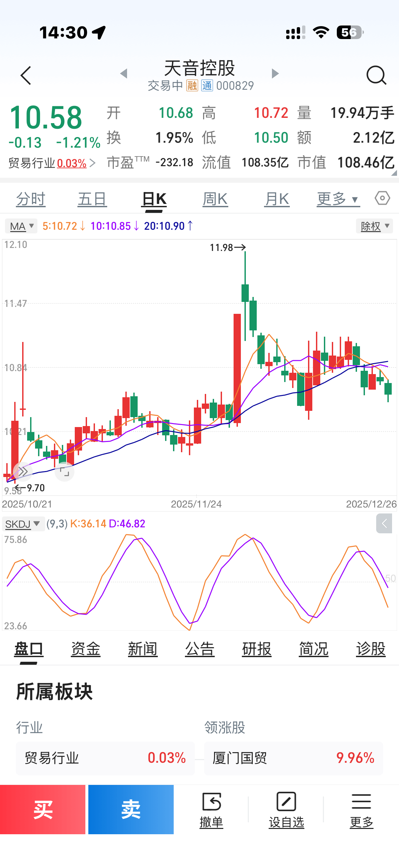Switch to previous stock with left triangle
The height and width of the screenshot is (868, 399).
point(124,73)
